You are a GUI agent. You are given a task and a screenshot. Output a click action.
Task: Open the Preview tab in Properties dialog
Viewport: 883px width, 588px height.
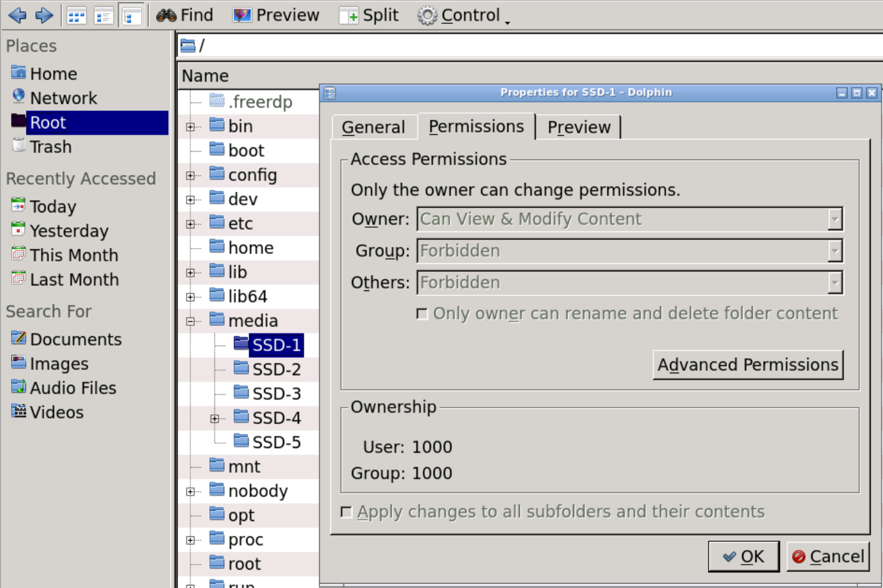pyautogui.click(x=578, y=127)
